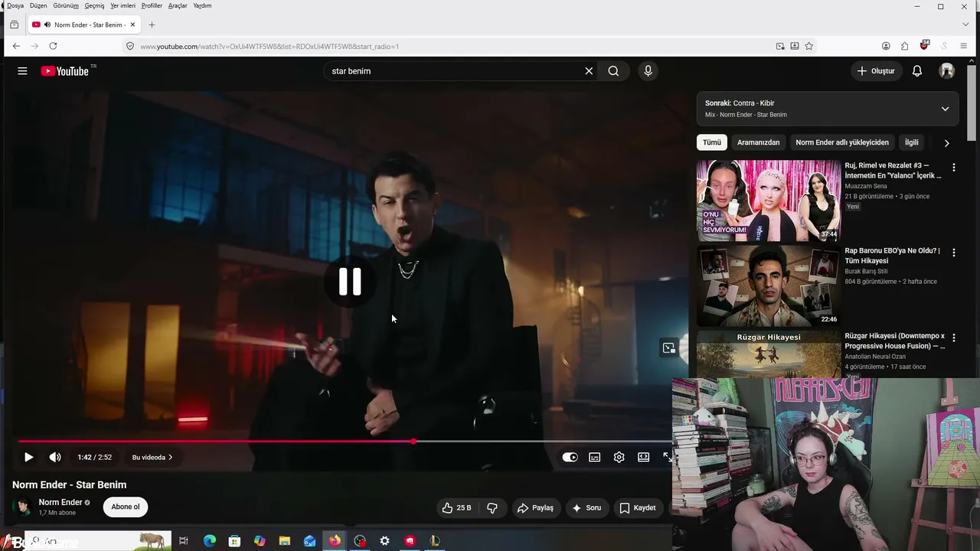The height and width of the screenshot is (551, 980).
Task: Open options for 'Ruj, Rimel ve Rezalet #3'
Action: [954, 167]
